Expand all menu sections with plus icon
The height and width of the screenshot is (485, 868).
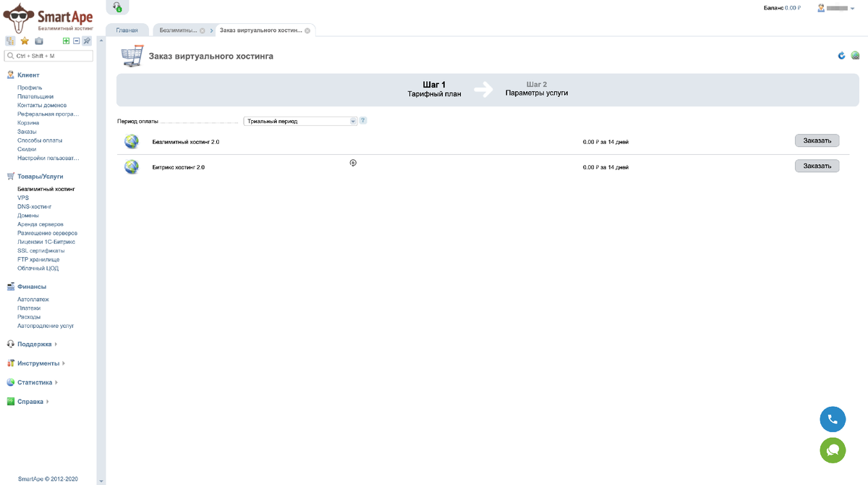67,41
